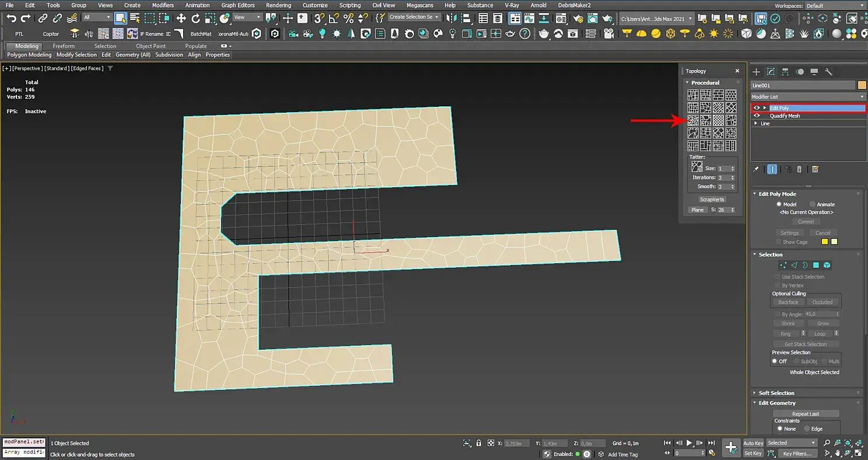Open the Hierarchy tab in the command panel
The image size is (868, 460).
[x=785, y=72]
